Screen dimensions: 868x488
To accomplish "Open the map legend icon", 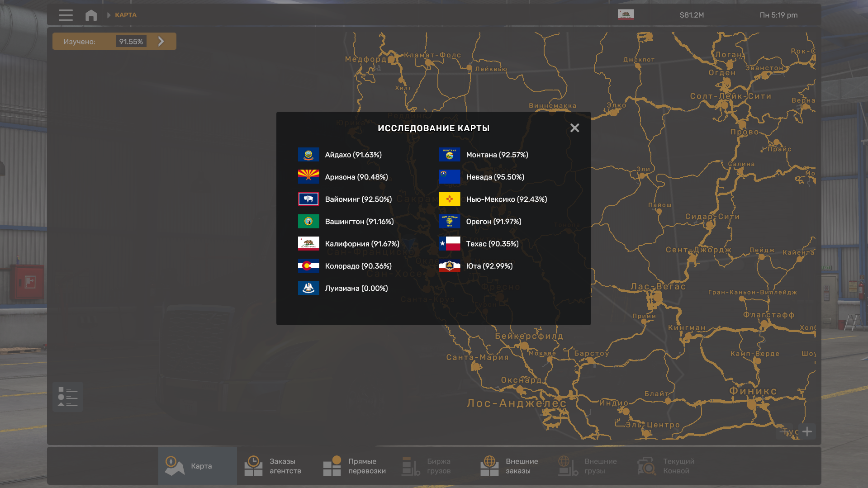I will coord(68,397).
